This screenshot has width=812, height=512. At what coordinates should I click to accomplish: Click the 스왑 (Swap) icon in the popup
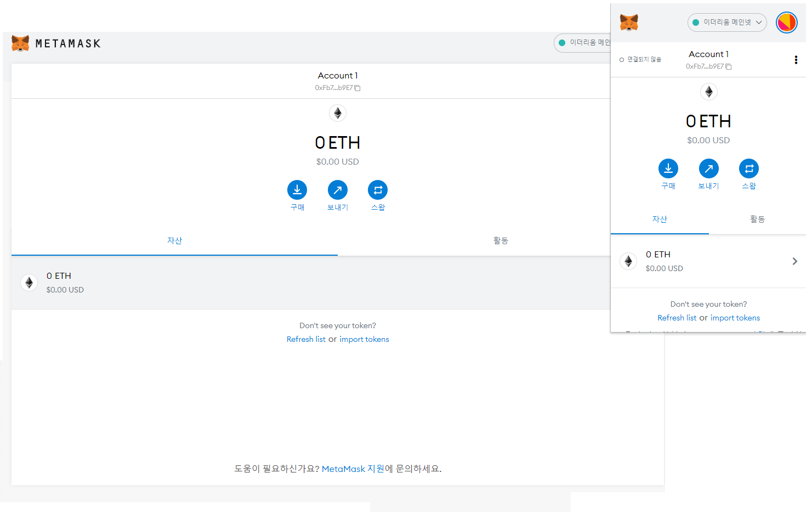pos(749,168)
